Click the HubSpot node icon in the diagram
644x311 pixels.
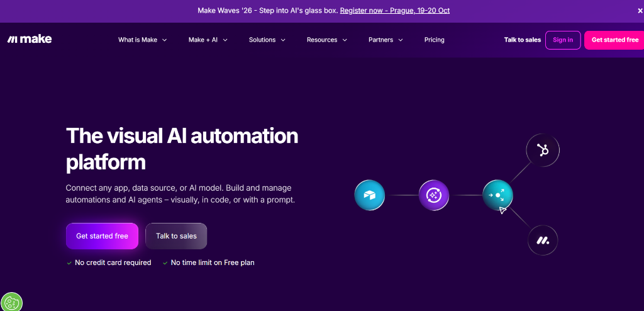pyautogui.click(x=543, y=150)
